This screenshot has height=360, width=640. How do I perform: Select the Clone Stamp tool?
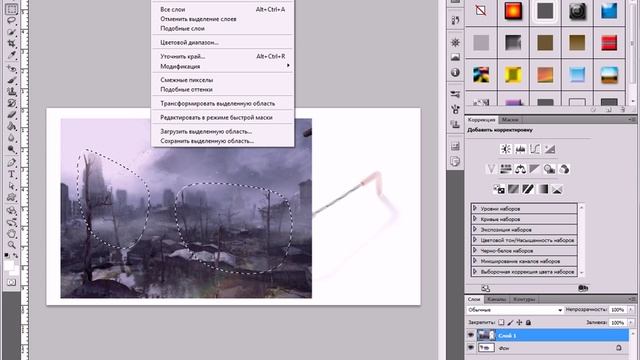tap(11, 92)
